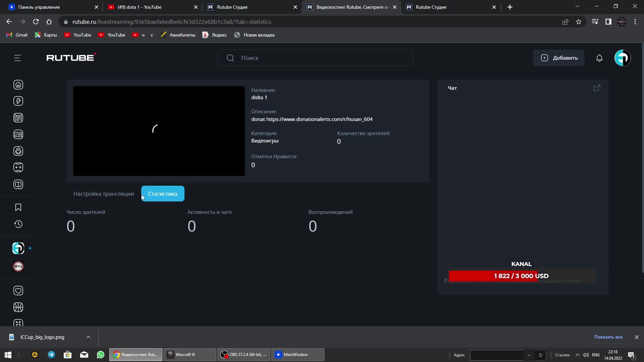Click the home icon in sidebar
The image size is (644, 362).
18,85
